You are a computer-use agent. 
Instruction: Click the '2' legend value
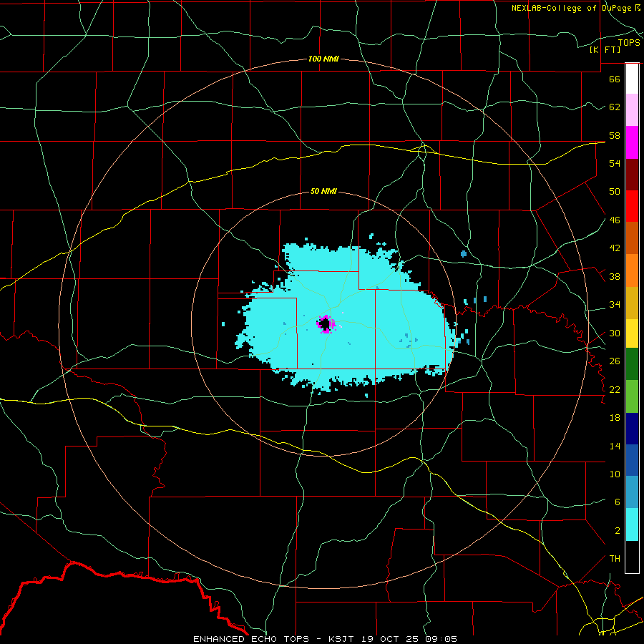point(617,531)
